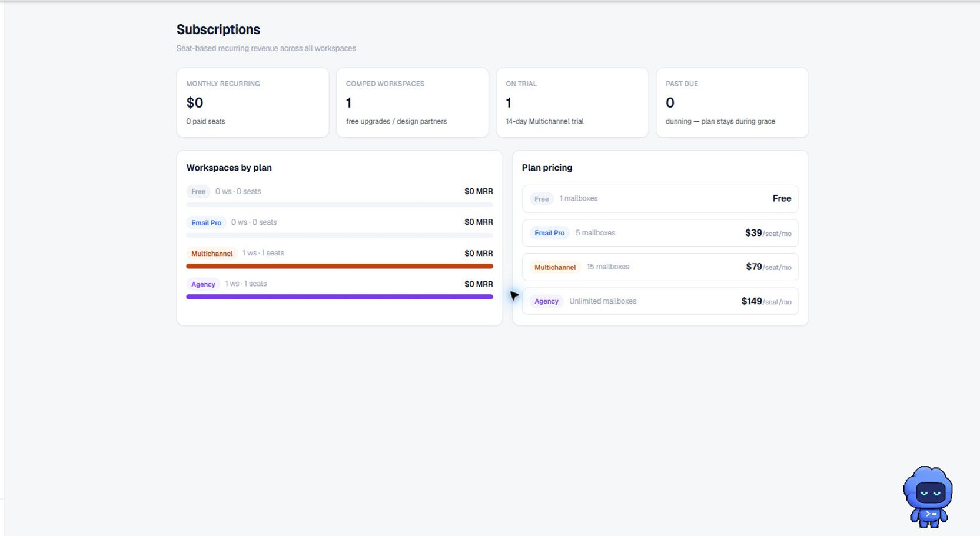Click '0 ws · 0 seats' in Email Pro row

coord(254,222)
